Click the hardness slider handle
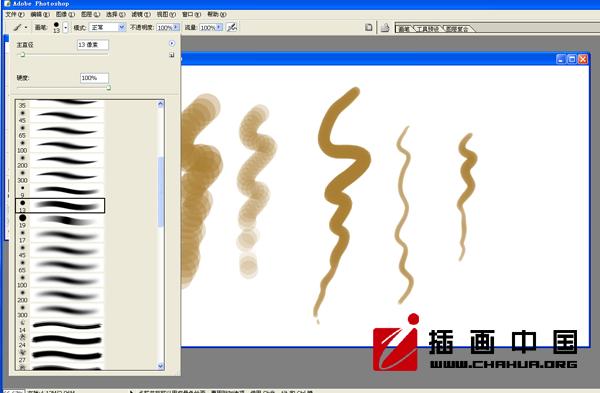The image size is (600, 393). click(108, 88)
